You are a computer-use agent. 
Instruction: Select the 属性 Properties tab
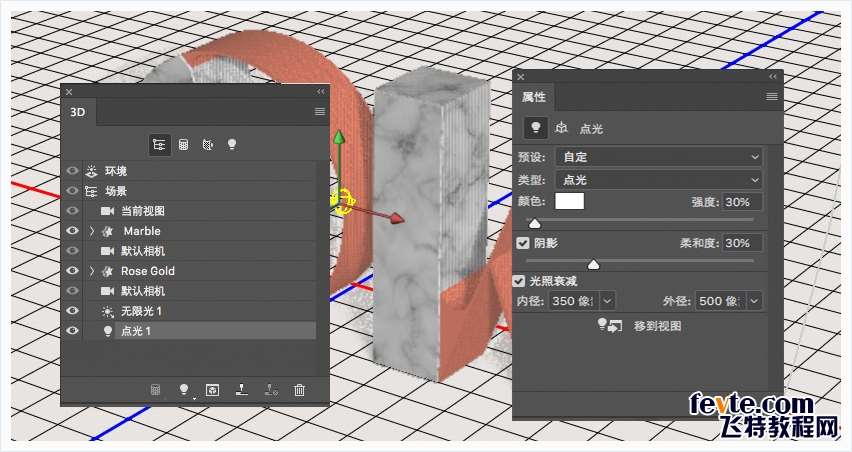click(534, 97)
